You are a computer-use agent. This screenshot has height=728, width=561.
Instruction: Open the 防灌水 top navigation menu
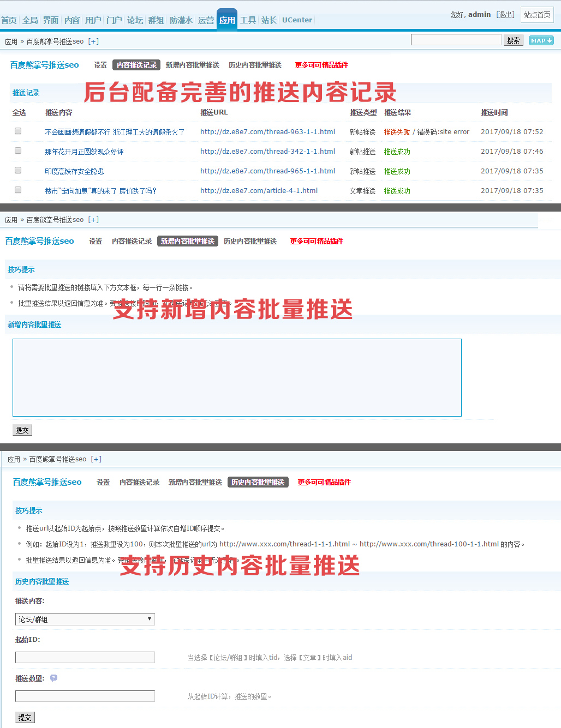pyautogui.click(x=181, y=20)
